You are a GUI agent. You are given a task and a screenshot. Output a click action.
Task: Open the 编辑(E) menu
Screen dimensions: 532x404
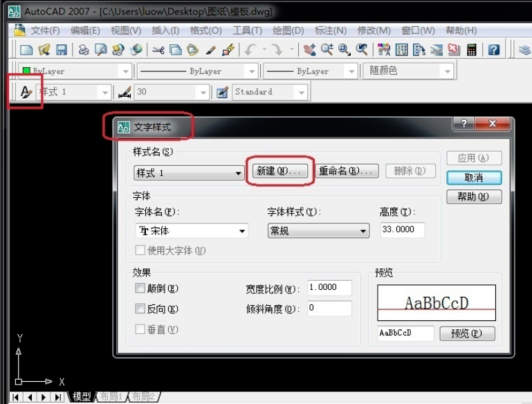(85, 31)
